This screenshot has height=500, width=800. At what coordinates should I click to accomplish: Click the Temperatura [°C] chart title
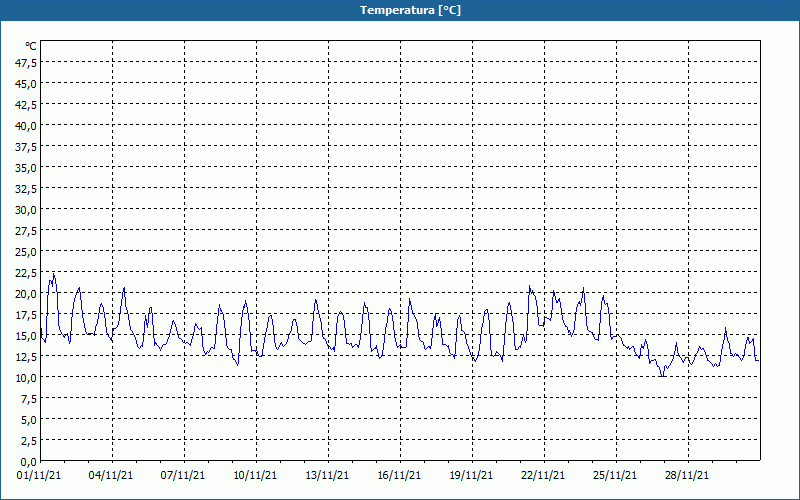point(410,10)
